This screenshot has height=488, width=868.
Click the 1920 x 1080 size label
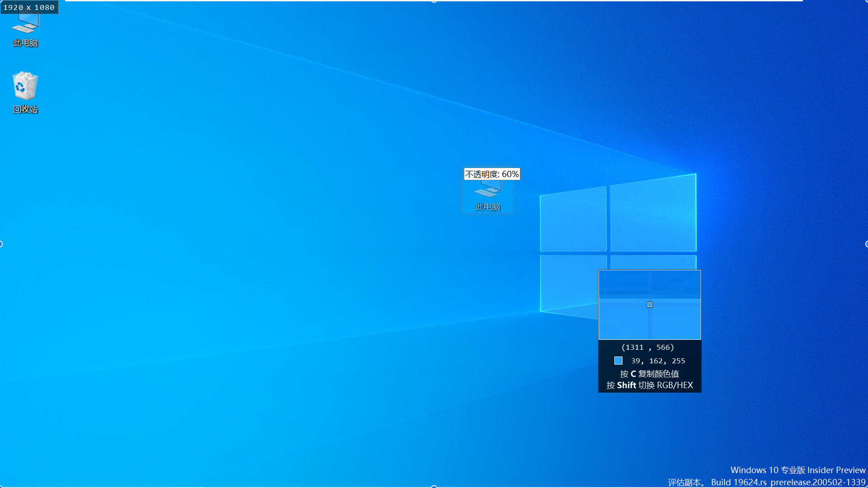pyautogui.click(x=29, y=7)
